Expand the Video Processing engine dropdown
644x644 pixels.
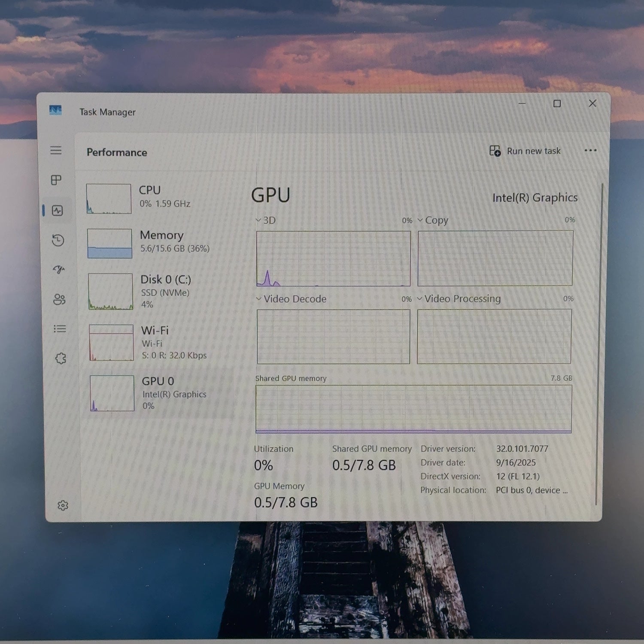tap(459, 298)
